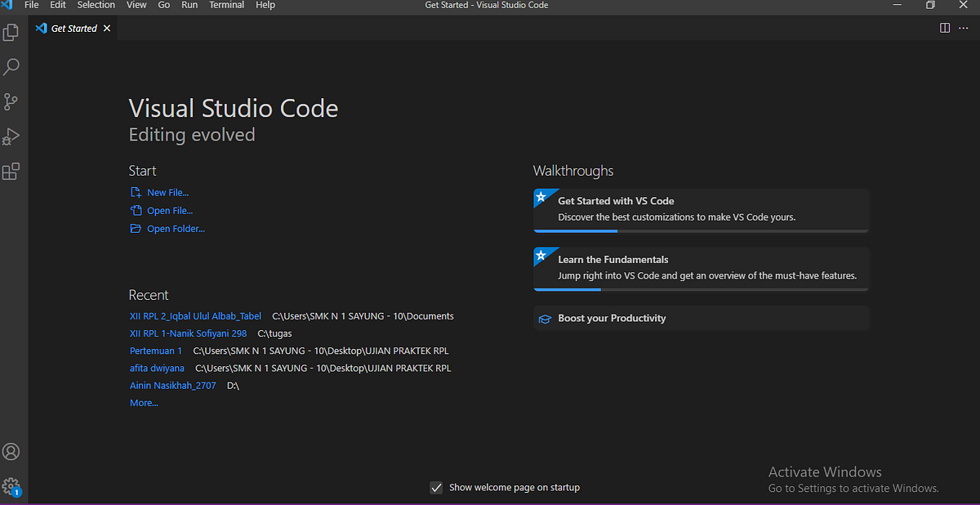Click the Open Folder... link

176,229
